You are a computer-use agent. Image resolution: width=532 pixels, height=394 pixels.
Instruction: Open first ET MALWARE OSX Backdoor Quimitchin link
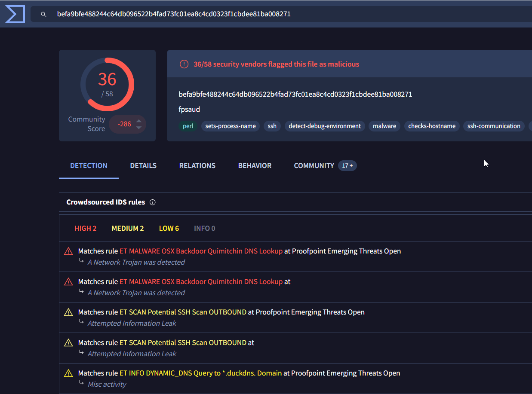point(201,251)
